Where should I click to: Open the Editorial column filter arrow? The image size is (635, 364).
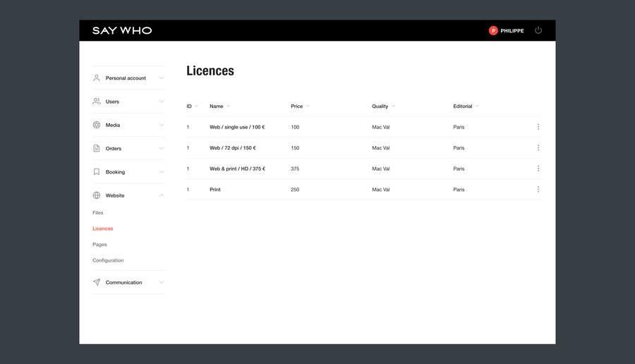coord(478,107)
